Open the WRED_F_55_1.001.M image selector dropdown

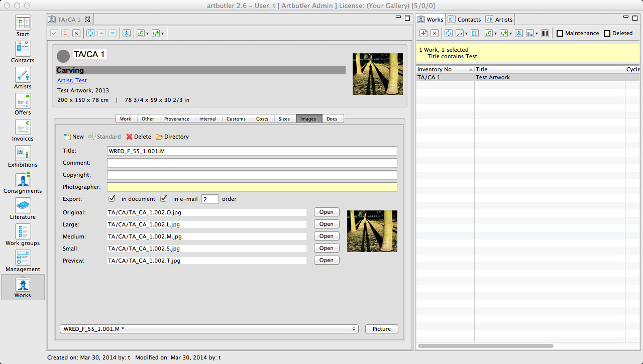click(208, 329)
